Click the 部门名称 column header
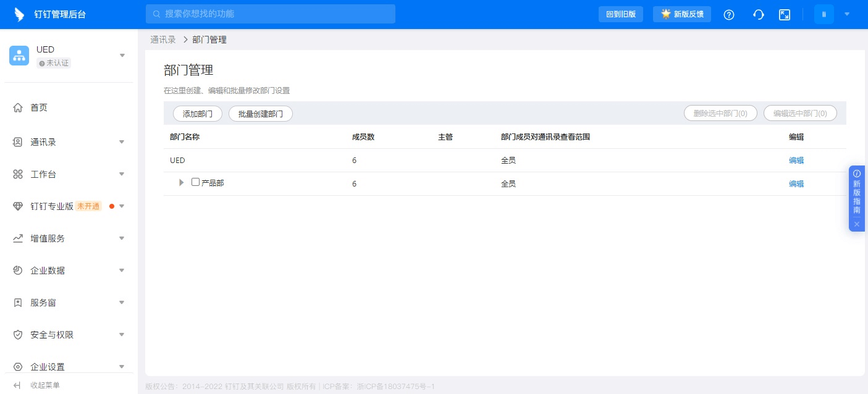The image size is (868, 394). pyautogui.click(x=185, y=137)
